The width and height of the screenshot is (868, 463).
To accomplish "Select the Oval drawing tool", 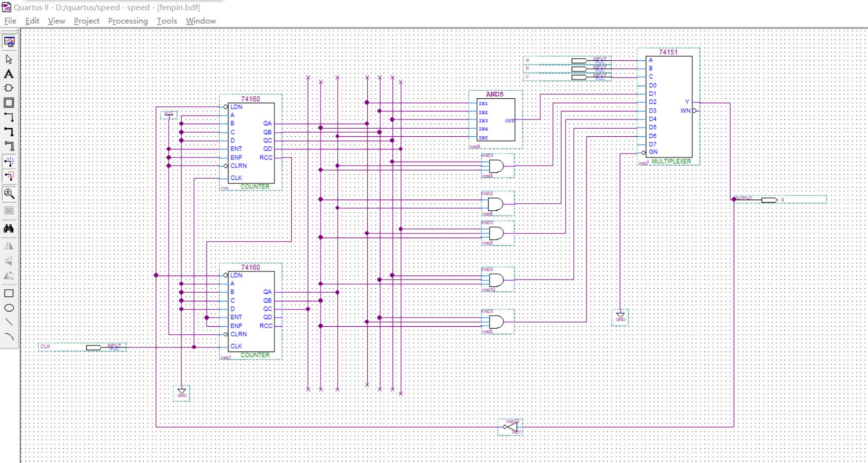I will [9, 308].
